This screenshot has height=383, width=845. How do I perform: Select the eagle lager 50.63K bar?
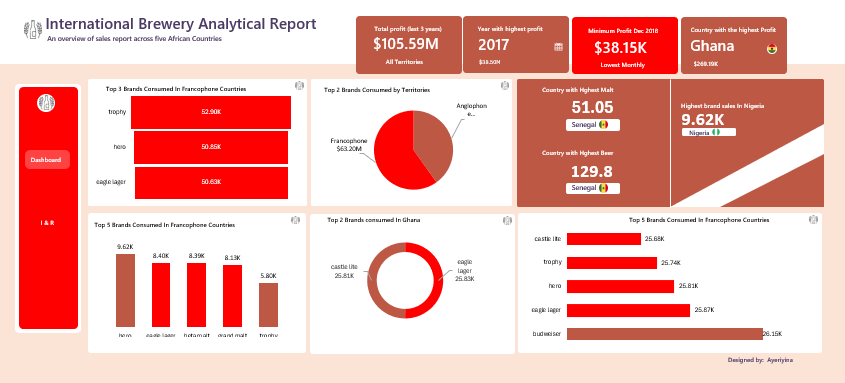(x=211, y=183)
